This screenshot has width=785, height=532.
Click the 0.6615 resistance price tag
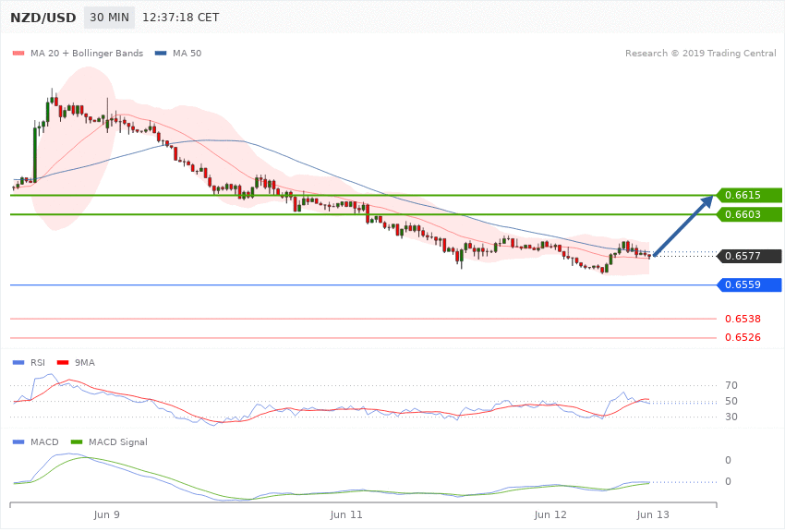coord(750,195)
